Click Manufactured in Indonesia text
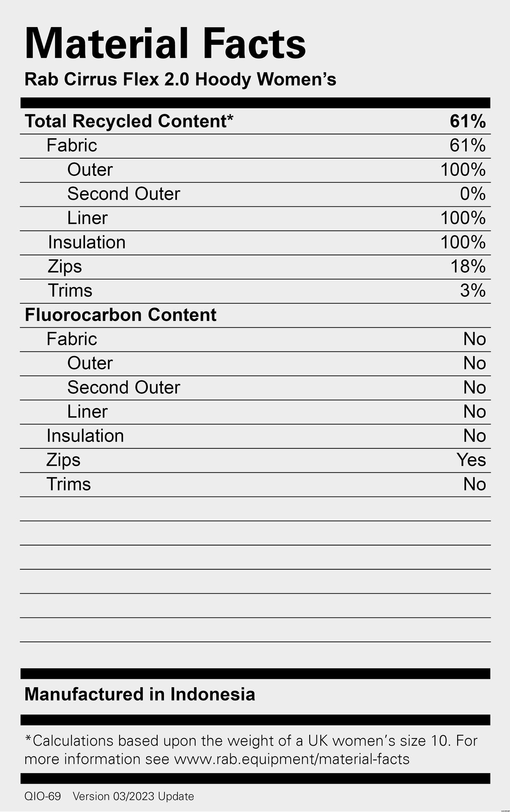 point(139,694)
